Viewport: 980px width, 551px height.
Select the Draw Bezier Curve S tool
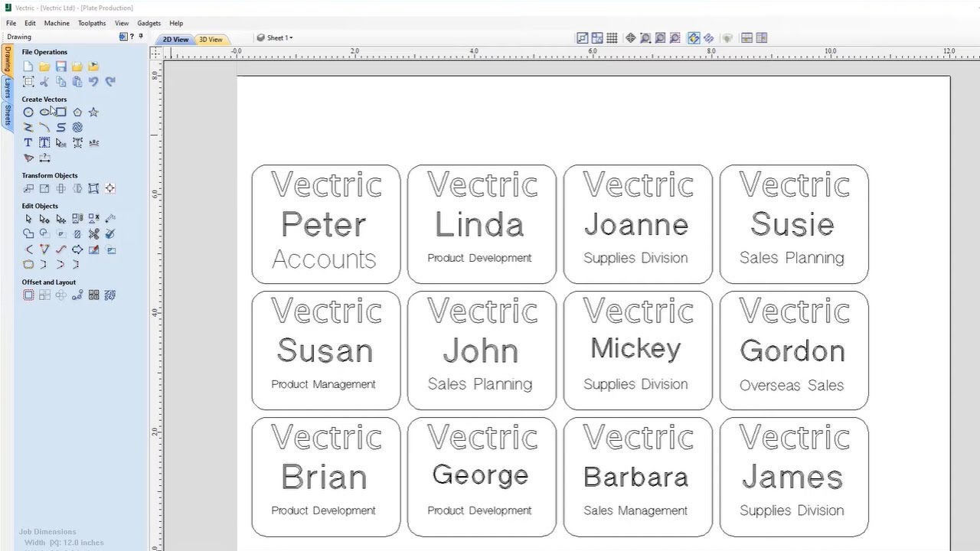point(60,127)
